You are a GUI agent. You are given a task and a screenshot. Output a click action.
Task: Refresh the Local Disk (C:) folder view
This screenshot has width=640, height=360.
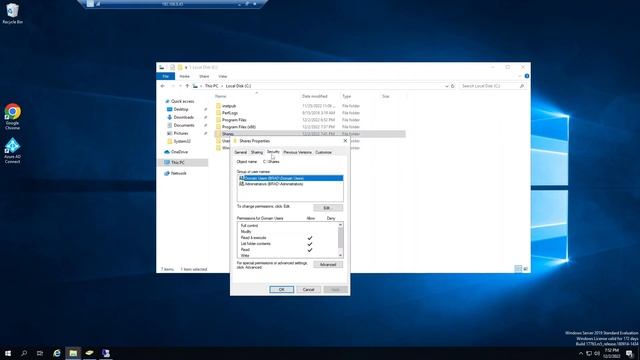click(x=453, y=86)
